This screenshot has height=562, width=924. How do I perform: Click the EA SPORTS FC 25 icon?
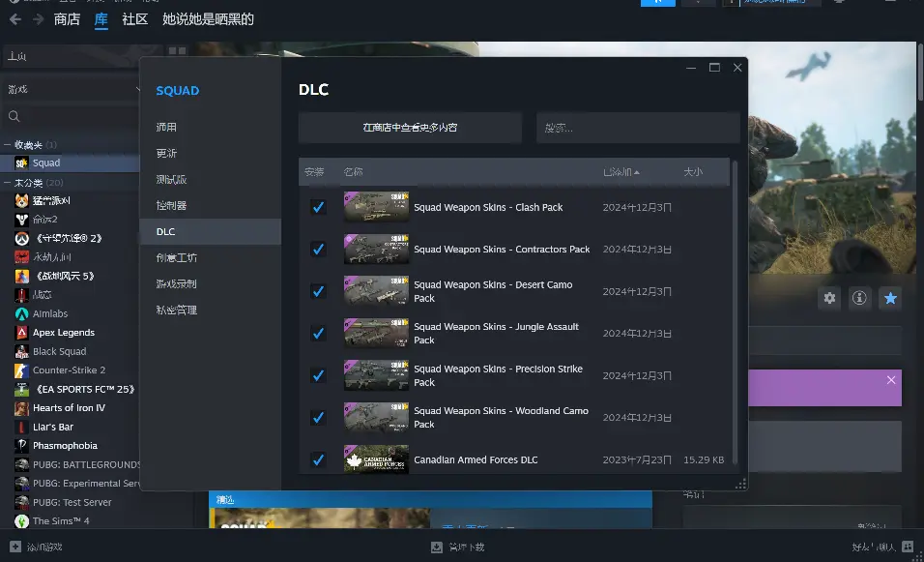click(x=22, y=389)
